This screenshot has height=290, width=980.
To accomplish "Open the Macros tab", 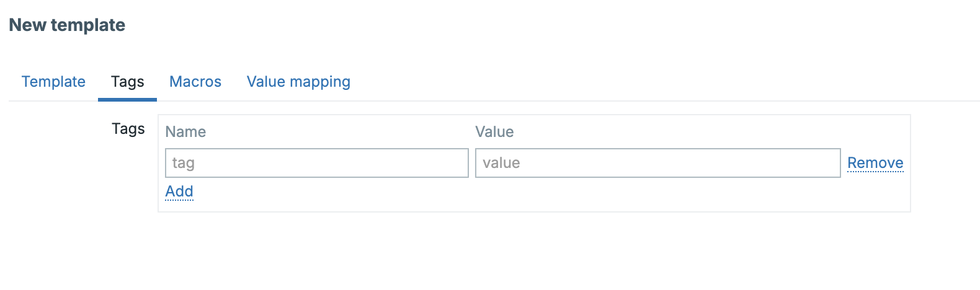I will point(195,82).
